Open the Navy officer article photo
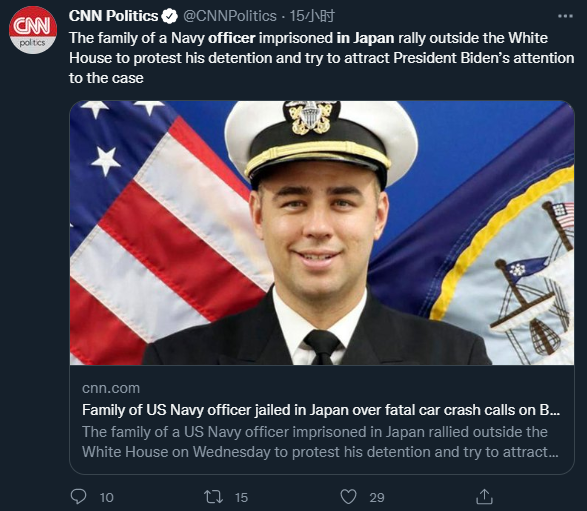587x511 pixels. 322,232
